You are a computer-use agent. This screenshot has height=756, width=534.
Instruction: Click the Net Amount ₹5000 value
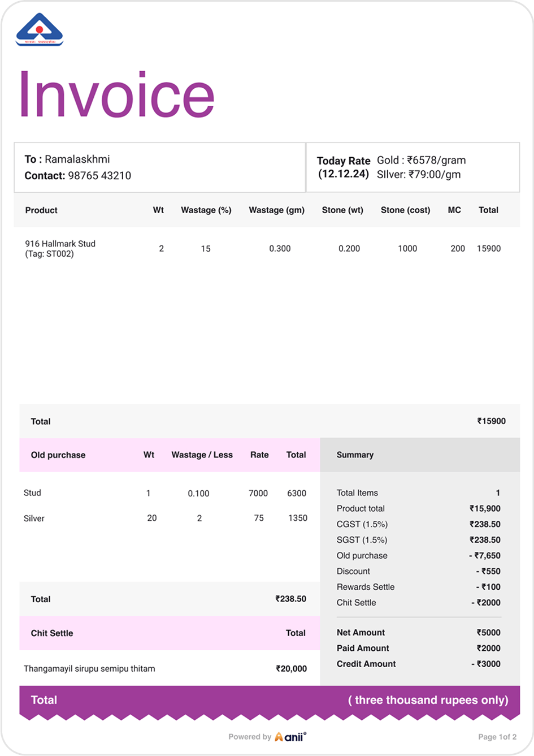coord(488,633)
